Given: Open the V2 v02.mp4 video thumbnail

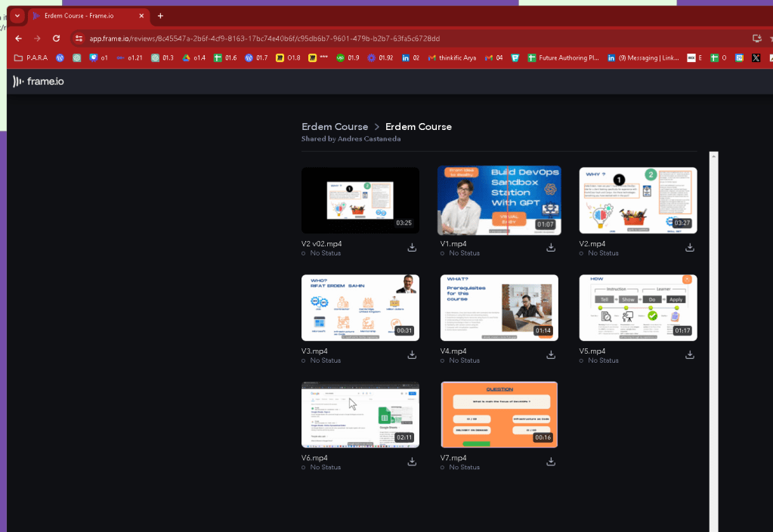Looking at the screenshot, I should tap(360, 200).
